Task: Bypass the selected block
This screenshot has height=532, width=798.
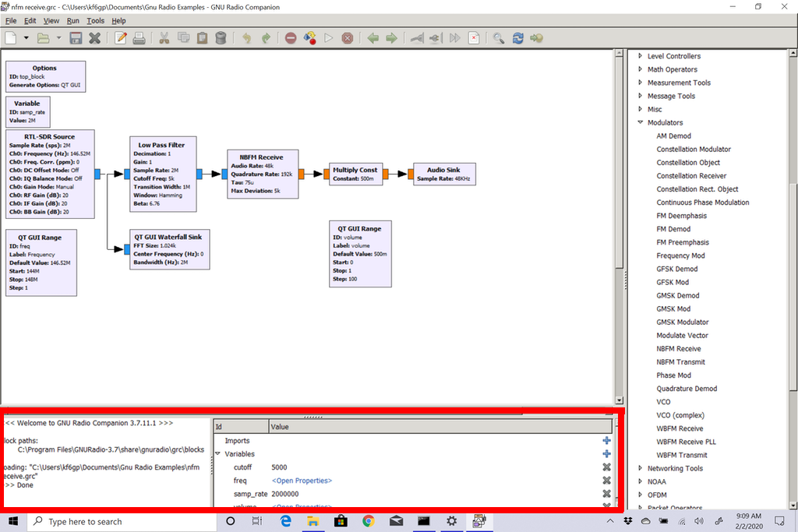Action: pos(454,38)
